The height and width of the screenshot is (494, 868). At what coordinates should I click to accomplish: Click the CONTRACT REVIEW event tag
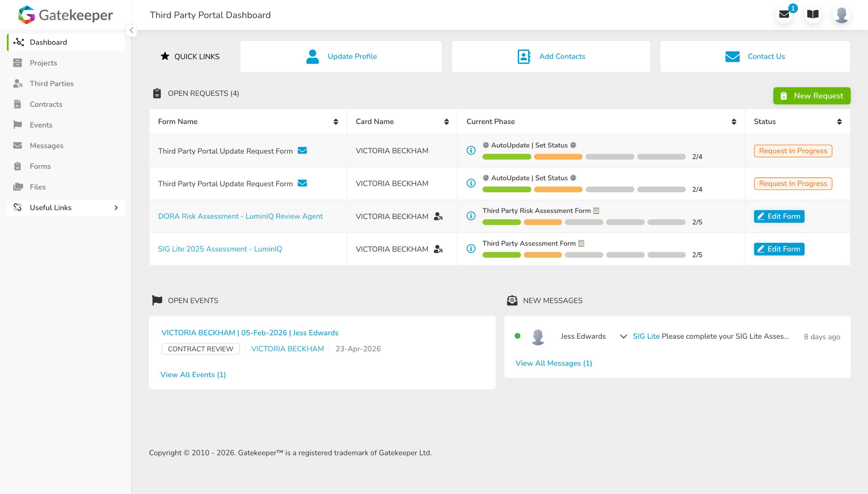[200, 349]
